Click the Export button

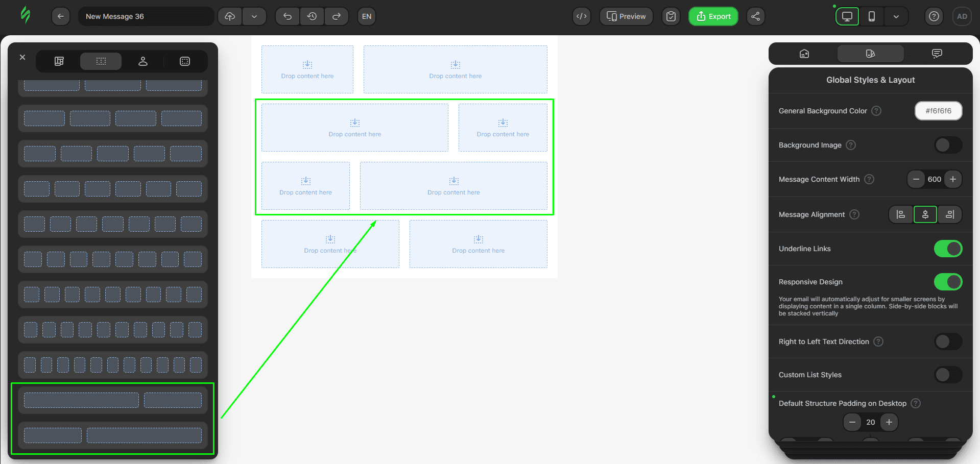point(713,16)
